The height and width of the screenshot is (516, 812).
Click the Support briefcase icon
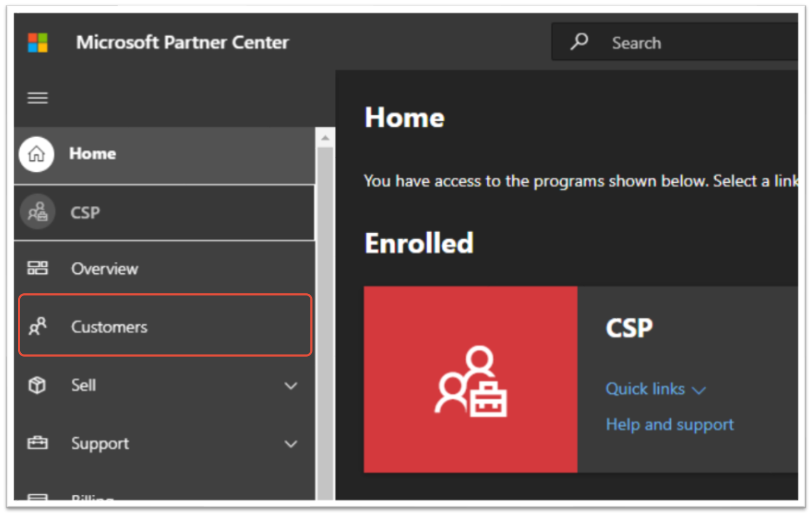point(38,443)
